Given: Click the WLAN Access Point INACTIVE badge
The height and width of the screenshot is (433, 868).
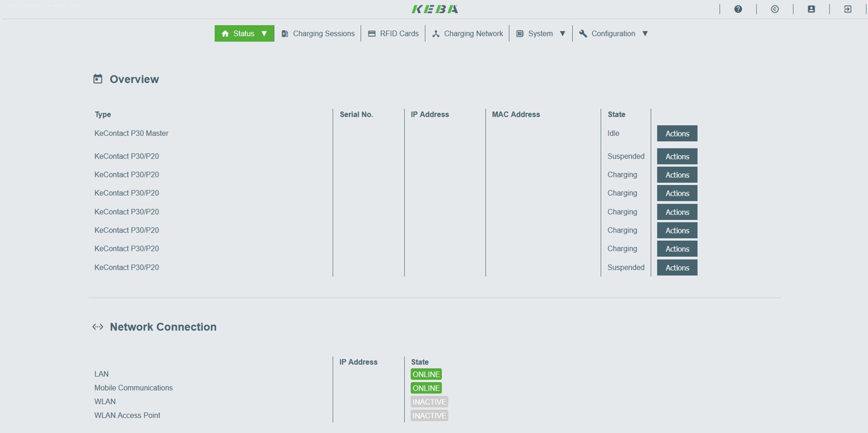Looking at the screenshot, I should click(429, 416).
